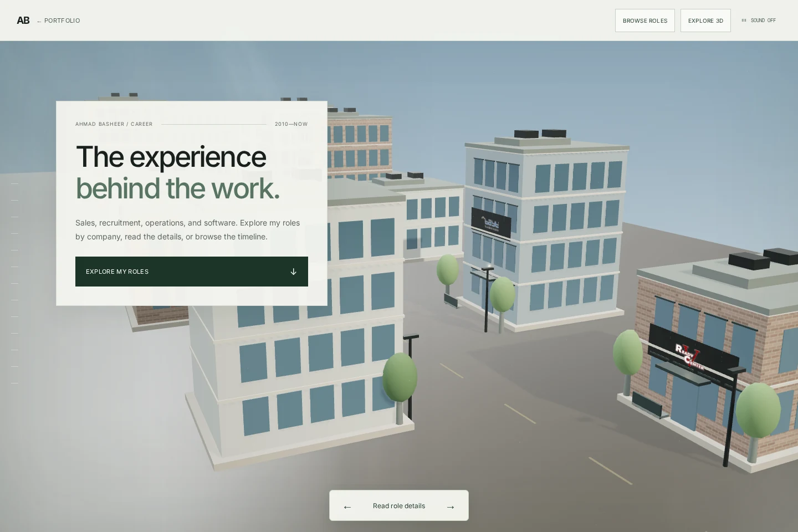
Task: Launch the Explore 3D view
Action: click(x=705, y=21)
